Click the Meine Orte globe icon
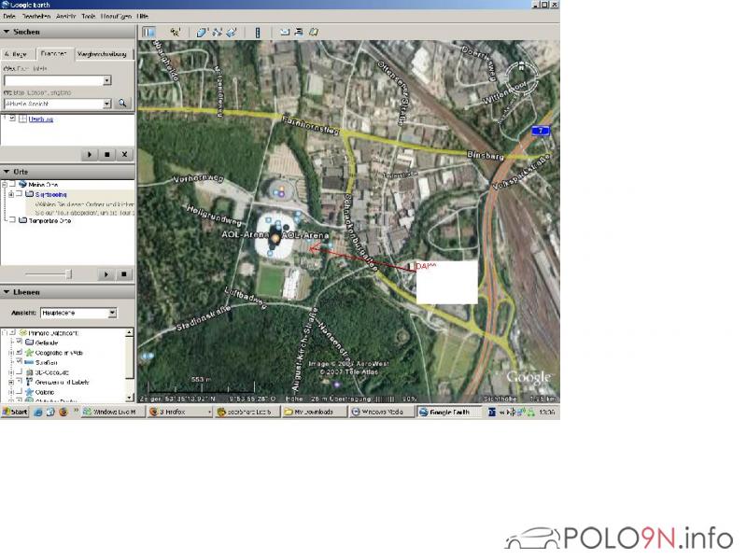The image size is (747, 560). click(22, 184)
